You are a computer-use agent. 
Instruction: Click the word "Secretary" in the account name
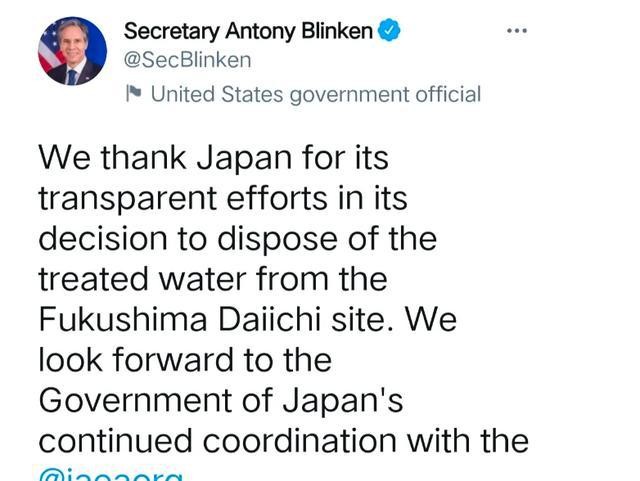(168, 32)
